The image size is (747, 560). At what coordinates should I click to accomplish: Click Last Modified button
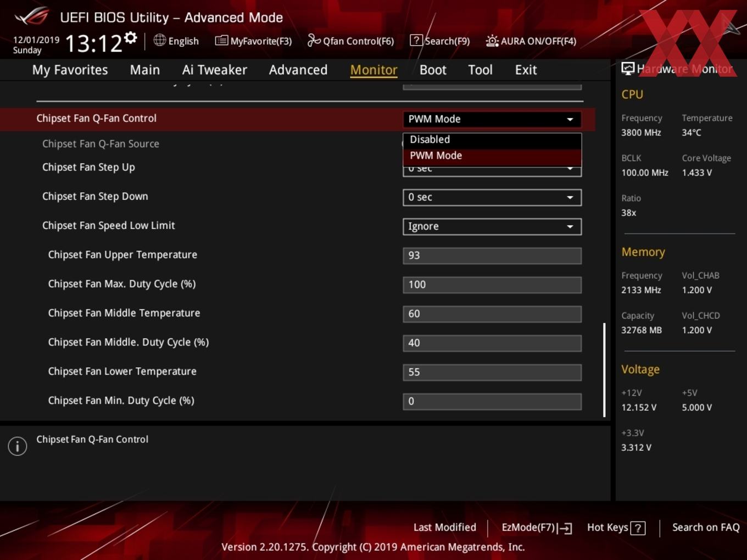pos(445,528)
